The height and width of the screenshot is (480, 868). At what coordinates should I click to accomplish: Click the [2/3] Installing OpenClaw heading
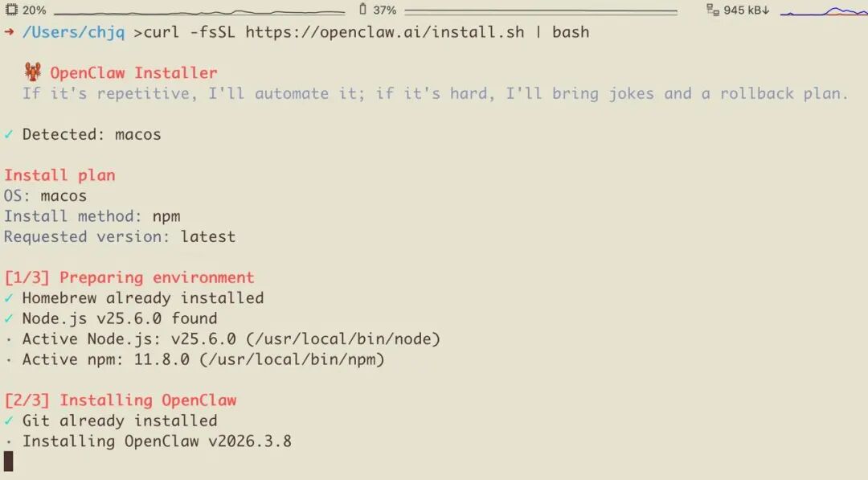(120, 400)
